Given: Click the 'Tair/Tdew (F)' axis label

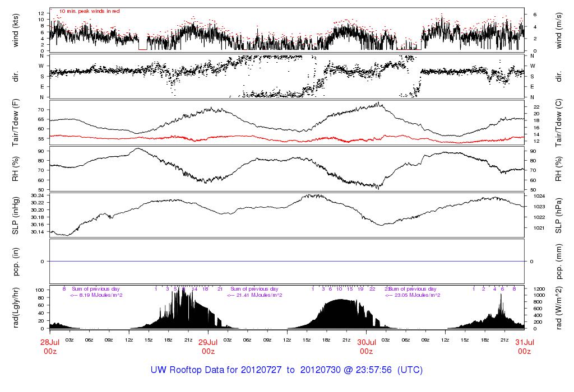Looking at the screenshot, I should (15, 123).
